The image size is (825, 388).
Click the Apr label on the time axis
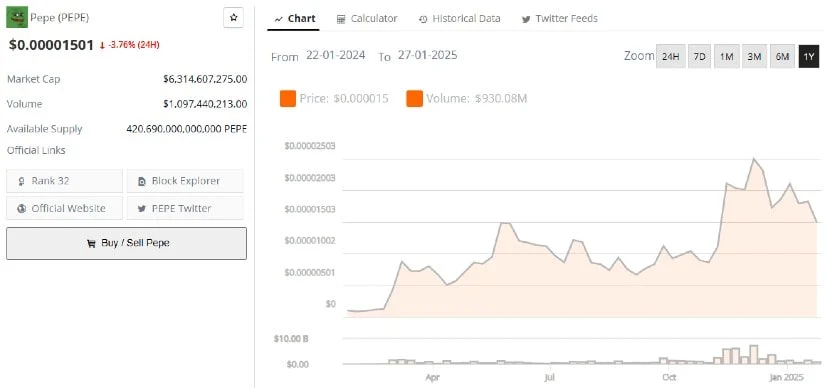click(x=432, y=377)
